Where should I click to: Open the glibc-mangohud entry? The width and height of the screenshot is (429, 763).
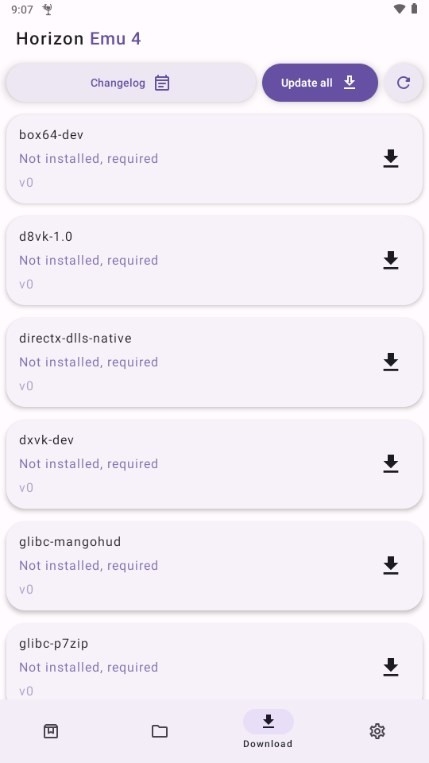tap(214, 565)
